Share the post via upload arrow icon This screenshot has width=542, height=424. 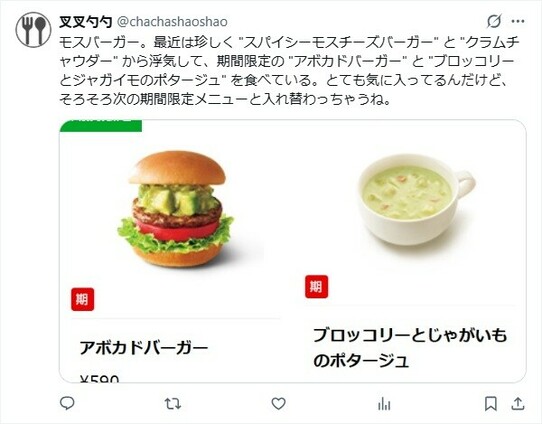tap(517, 403)
